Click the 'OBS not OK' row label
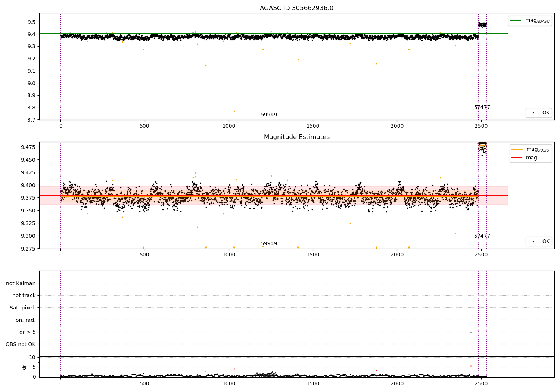Viewport: 560px width, 392px height. click(x=21, y=344)
